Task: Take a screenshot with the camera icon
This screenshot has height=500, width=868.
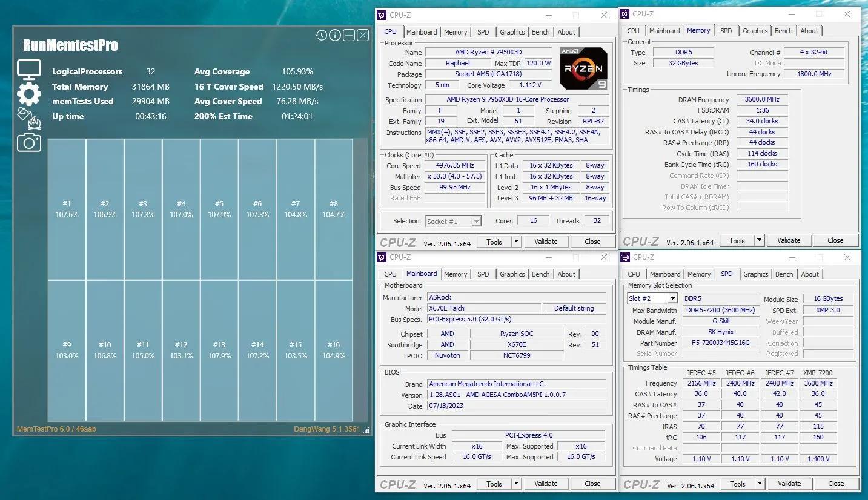Action: 28,142
